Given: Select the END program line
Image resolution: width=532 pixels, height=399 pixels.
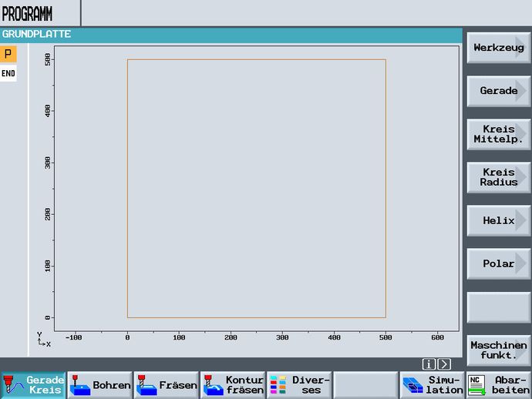Looking at the screenshot, I should click(8, 73).
